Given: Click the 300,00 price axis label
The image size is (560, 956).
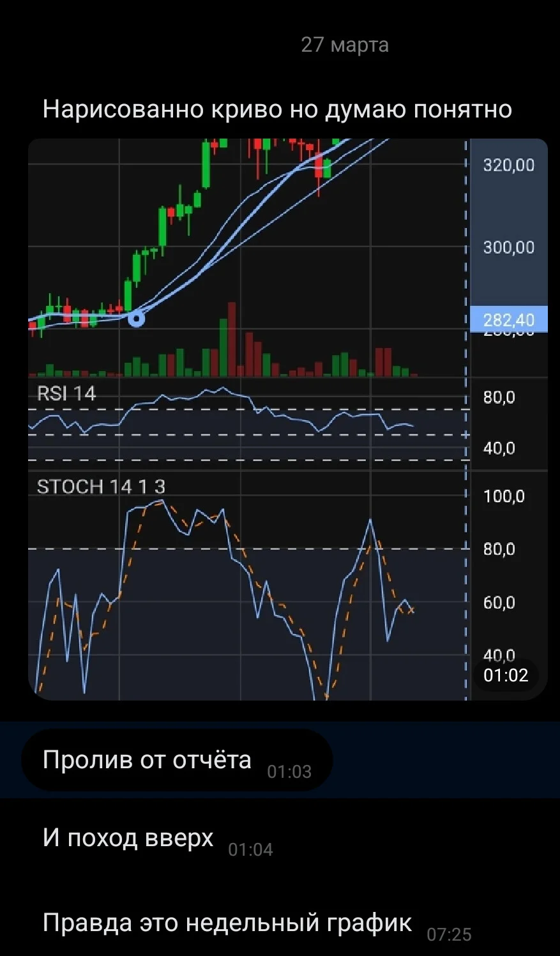Looking at the screenshot, I should tap(508, 247).
